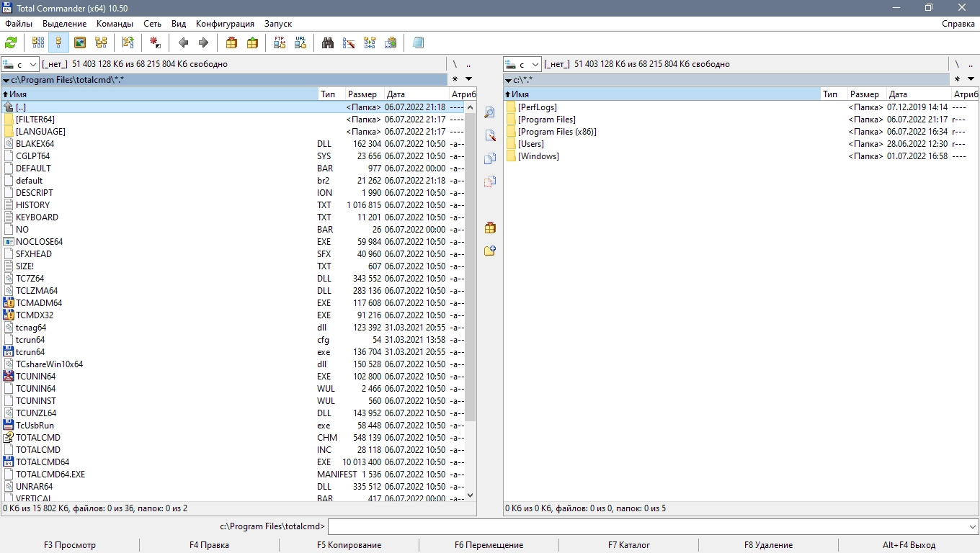Click the pack icon in vertical bar
Image resolution: width=980 pixels, height=553 pixels.
pyautogui.click(x=490, y=228)
